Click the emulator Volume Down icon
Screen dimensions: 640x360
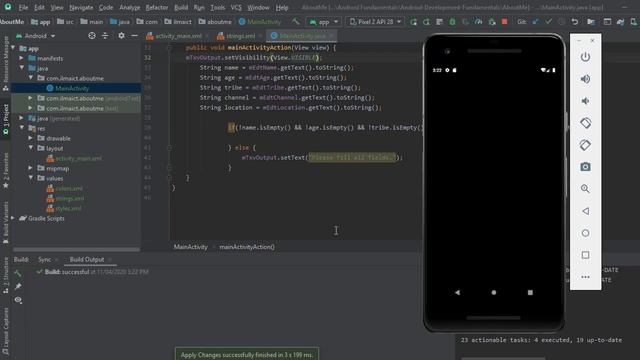(585, 101)
